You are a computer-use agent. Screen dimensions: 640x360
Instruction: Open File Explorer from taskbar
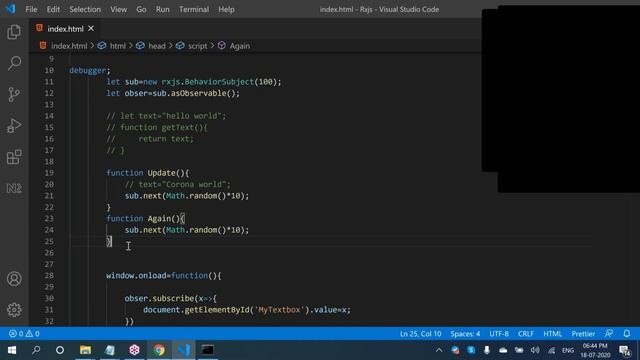click(x=85, y=350)
